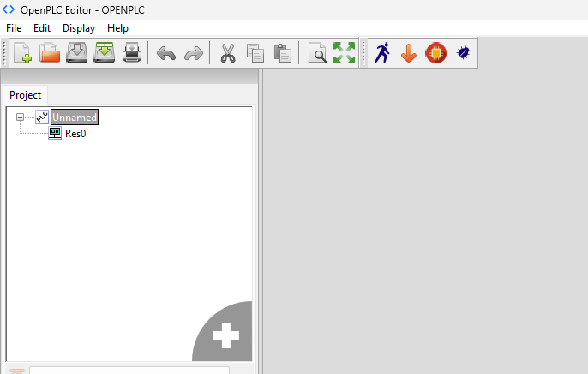Open search in project with magnifier icon

[317, 53]
